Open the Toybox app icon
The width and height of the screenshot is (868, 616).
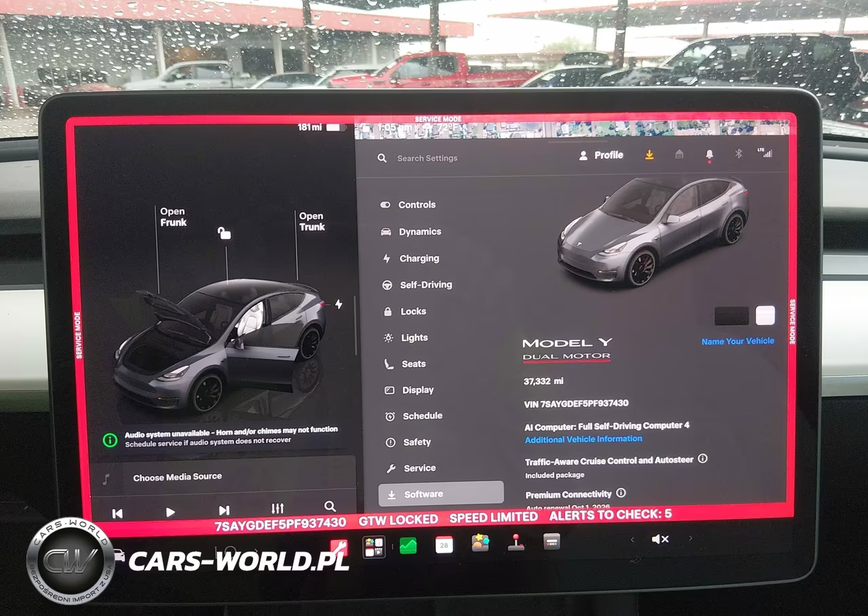pyautogui.click(x=480, y=543)
